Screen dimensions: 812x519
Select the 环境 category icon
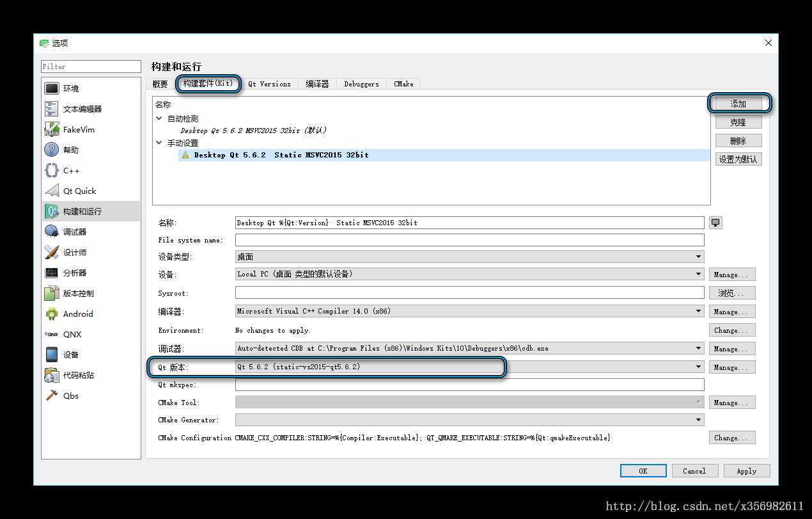point(52,88)
